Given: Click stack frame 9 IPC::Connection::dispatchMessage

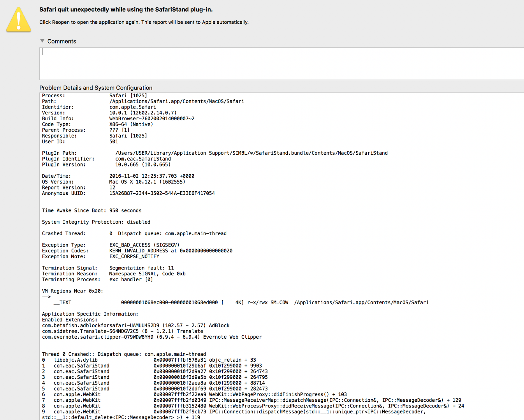Looking at the screenshot, I should pos(234,415).
